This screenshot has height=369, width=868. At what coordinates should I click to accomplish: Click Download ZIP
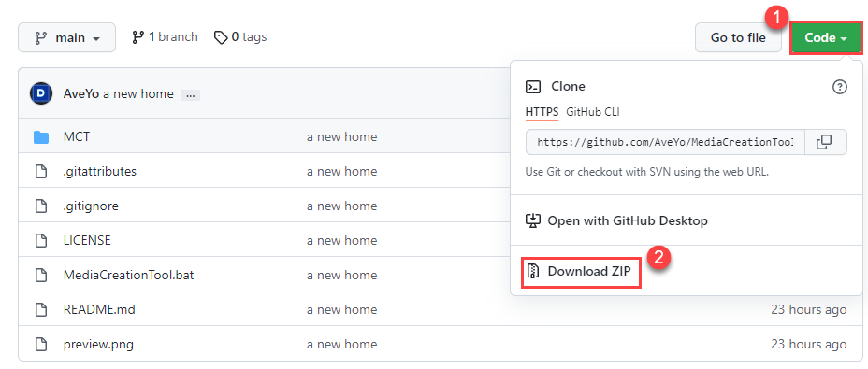pyautogui.click(x=581, y=271)
